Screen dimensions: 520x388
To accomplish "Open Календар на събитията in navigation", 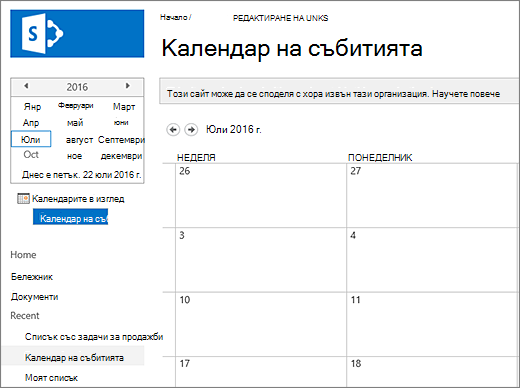I will 74,358.
